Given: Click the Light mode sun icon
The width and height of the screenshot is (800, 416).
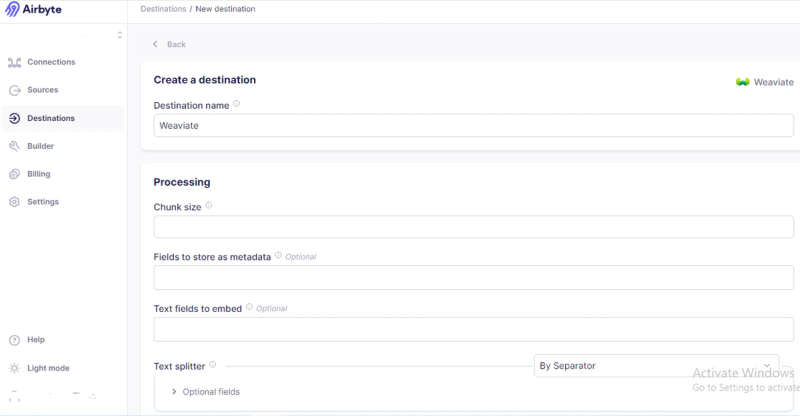Looking at the screenshot, I should point(14,368).
